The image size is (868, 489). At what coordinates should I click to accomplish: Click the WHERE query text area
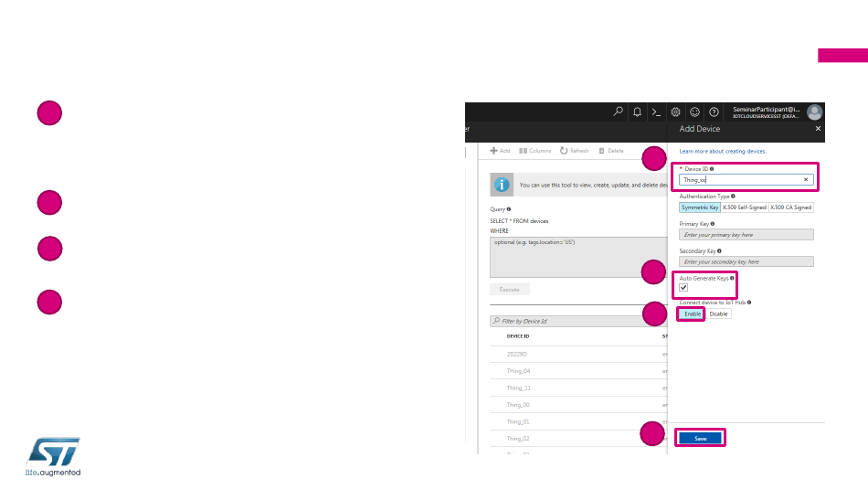click(578, 257)
